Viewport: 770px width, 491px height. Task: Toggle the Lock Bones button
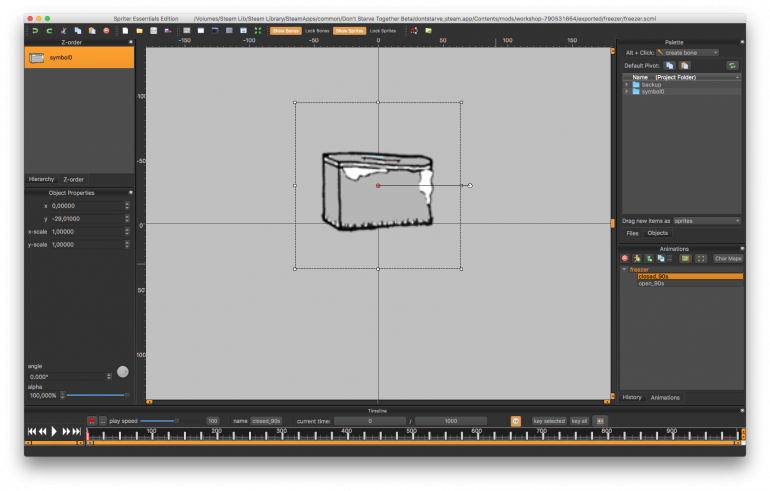click(x=317, y=30)
